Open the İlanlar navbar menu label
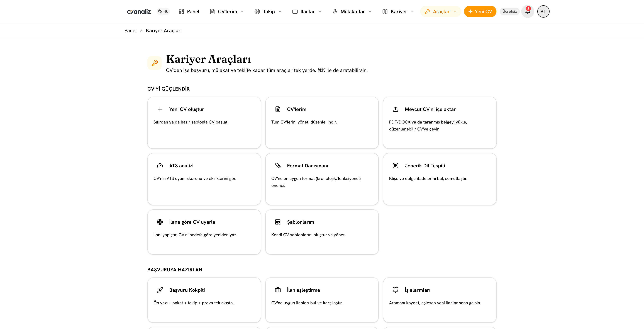Viewport: 644px width, 329px height. (x=308, y=11)
